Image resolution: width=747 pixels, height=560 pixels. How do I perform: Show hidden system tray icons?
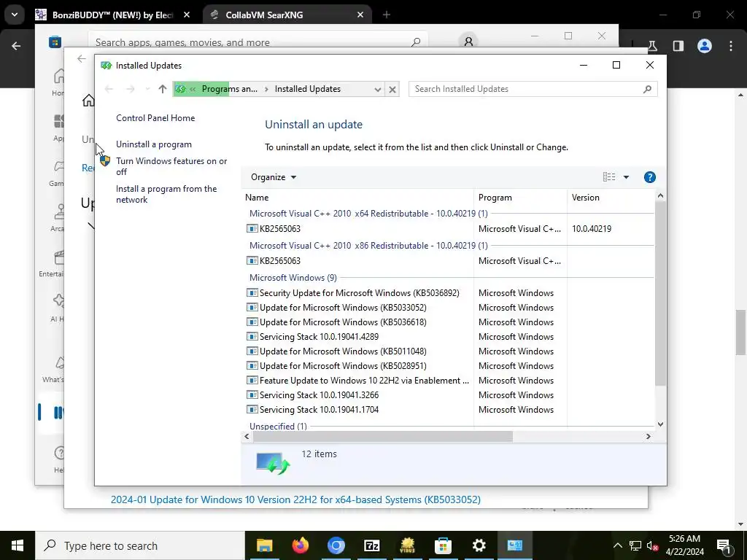(617, 545)
